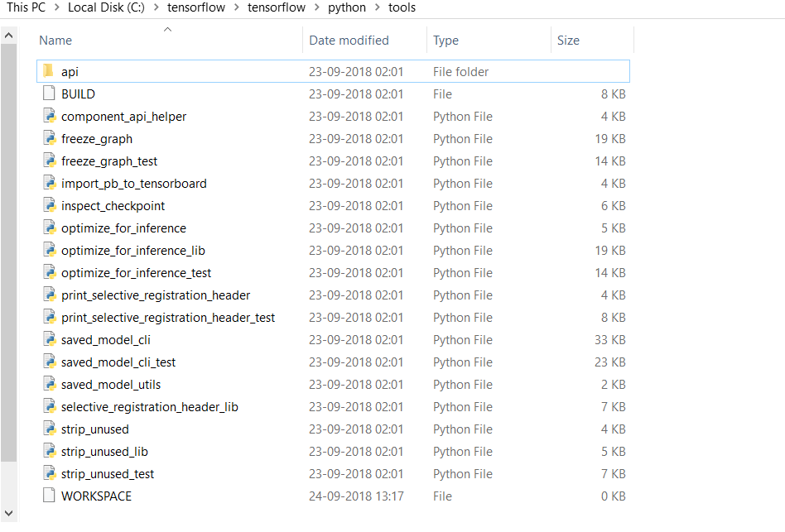Click the import_pb_to_tensorboard Python icon
Screen dimensions: 785x532
[x=50, y=183]
